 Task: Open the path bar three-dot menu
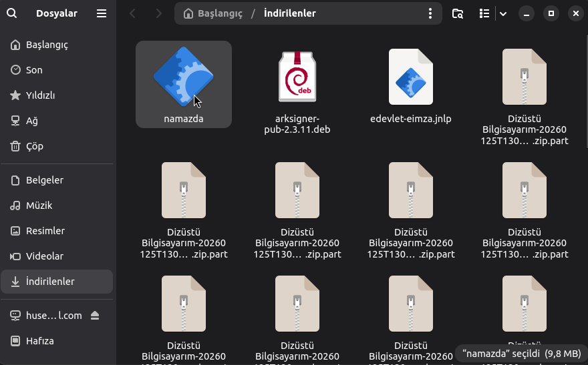coord(431,13)
